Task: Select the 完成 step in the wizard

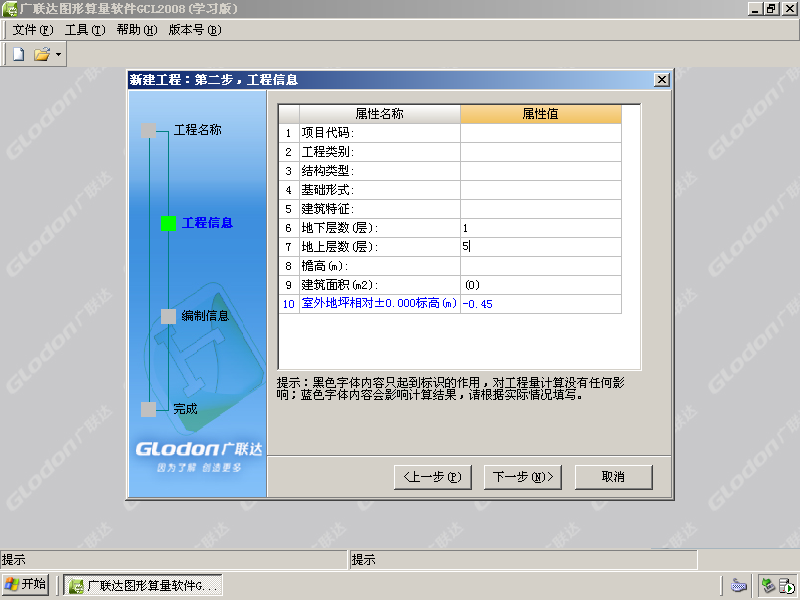Action: (185, 409)
